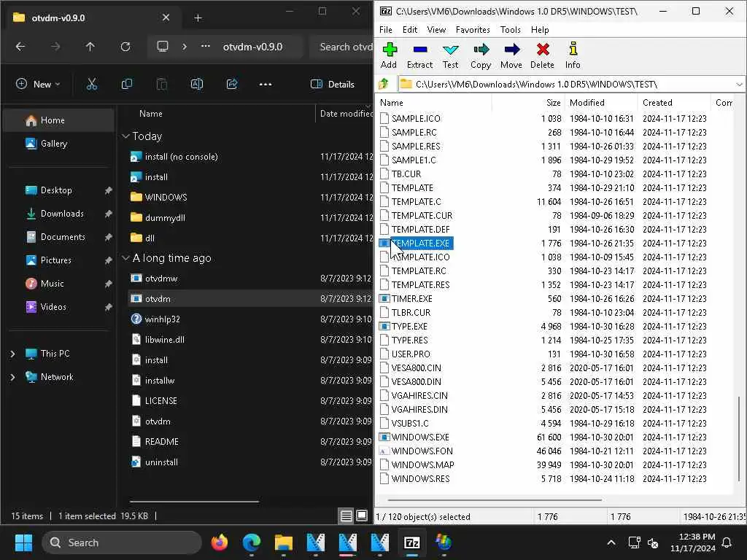This screenshot has width=747, height=560.
Task: Click the Move icon in 7-Zip toolbar
Action: pos(511,55)
